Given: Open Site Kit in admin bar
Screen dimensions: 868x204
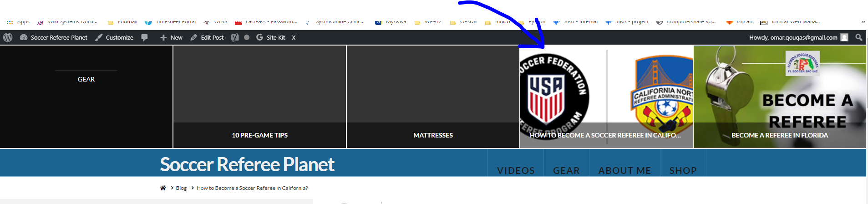Looking at the screenshot, I should (270, 37).
